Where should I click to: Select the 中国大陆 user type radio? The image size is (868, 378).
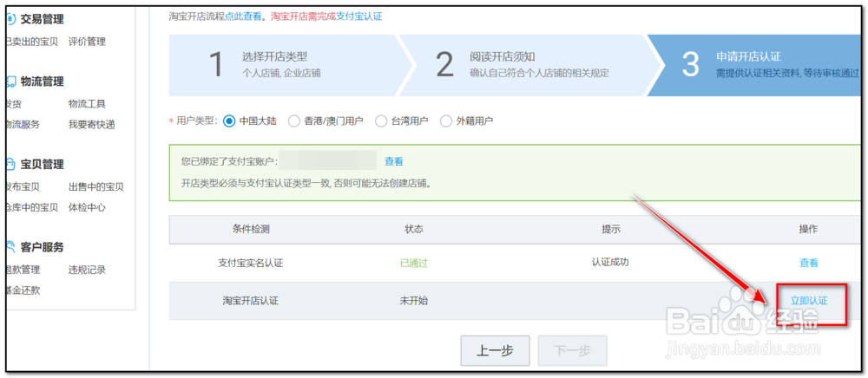click(x=229, y=121)
